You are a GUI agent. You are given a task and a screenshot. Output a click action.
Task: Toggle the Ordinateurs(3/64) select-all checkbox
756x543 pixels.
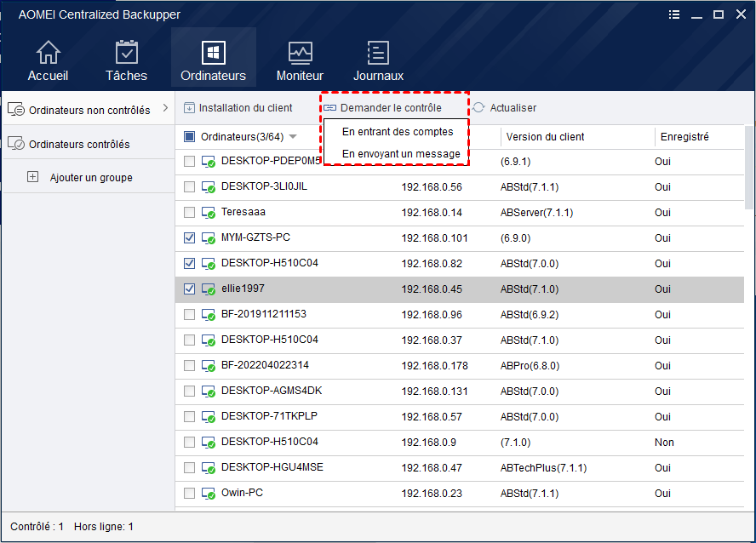click(x=190, y=137)
